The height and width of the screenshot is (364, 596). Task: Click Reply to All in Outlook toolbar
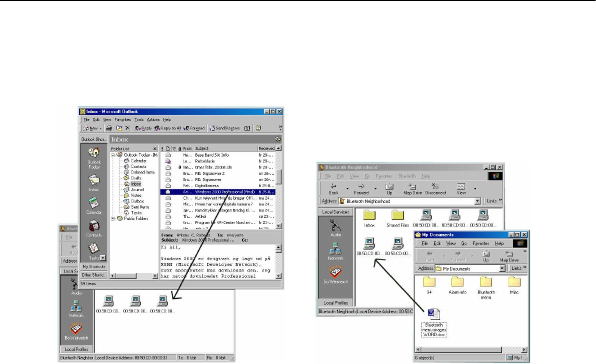tap(167, 128)
